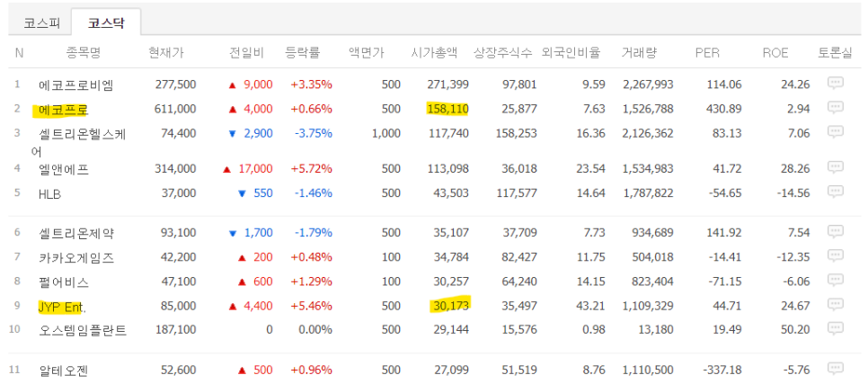The image size is (868, 384).
Task: Select change rate 0.00%
Action: point(314,330)
